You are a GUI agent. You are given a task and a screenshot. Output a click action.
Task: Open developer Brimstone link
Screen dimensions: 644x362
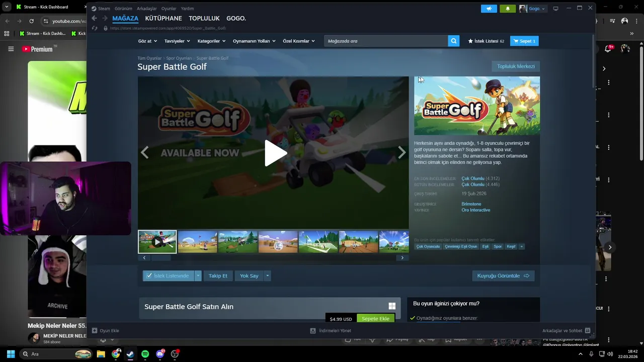471,204
